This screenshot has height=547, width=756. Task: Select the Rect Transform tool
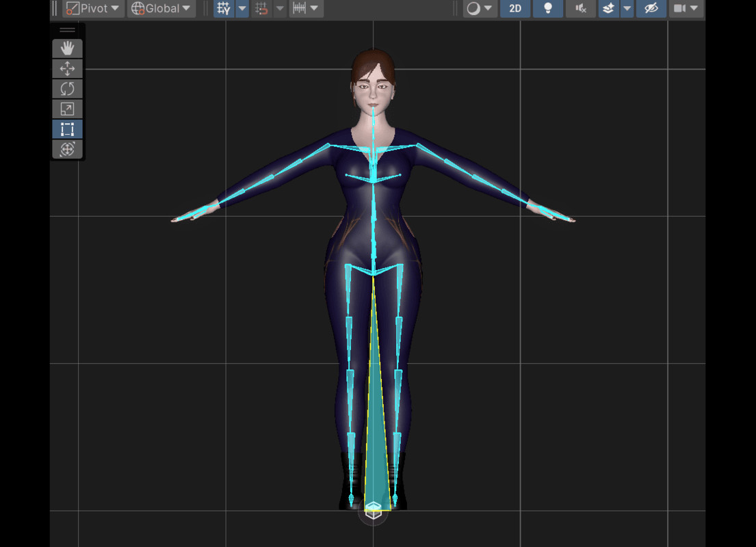coord(66,129)
